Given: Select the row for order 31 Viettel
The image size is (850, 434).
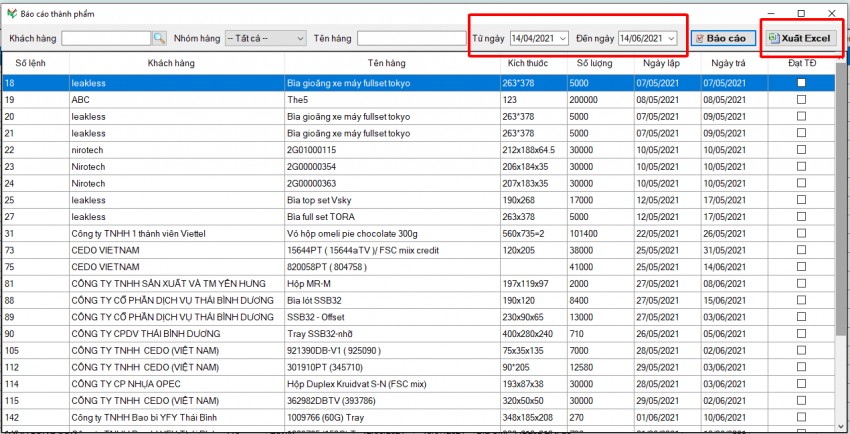Looking at the screenshot, I should coord(400,233).
